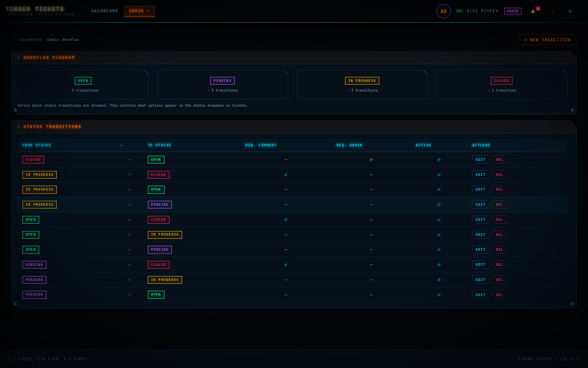
Task: Open the CFG footer shortcut
Action: coord(48,359)
